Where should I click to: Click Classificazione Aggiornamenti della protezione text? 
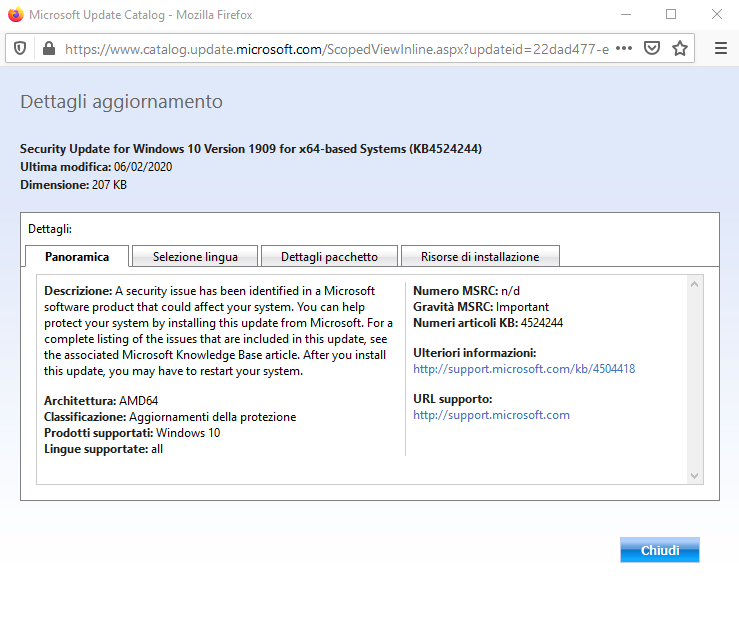coord(170,417)
